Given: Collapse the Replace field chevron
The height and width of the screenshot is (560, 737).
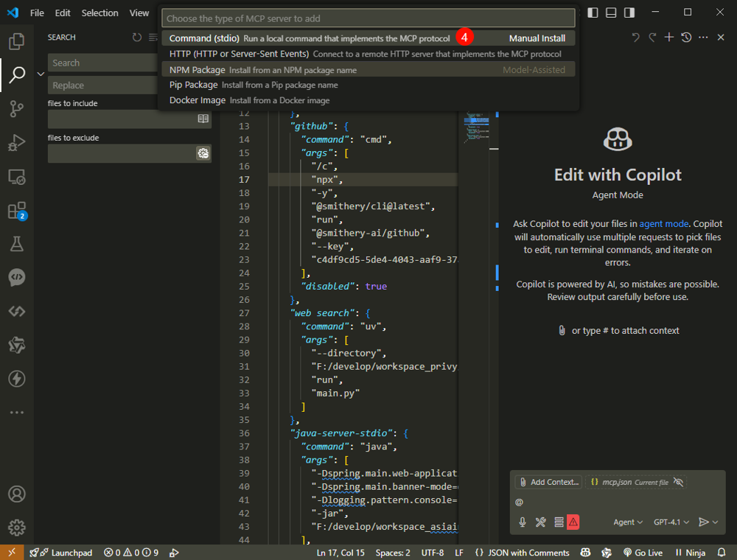Looking at the screenshot, I should tap(41, 74).
